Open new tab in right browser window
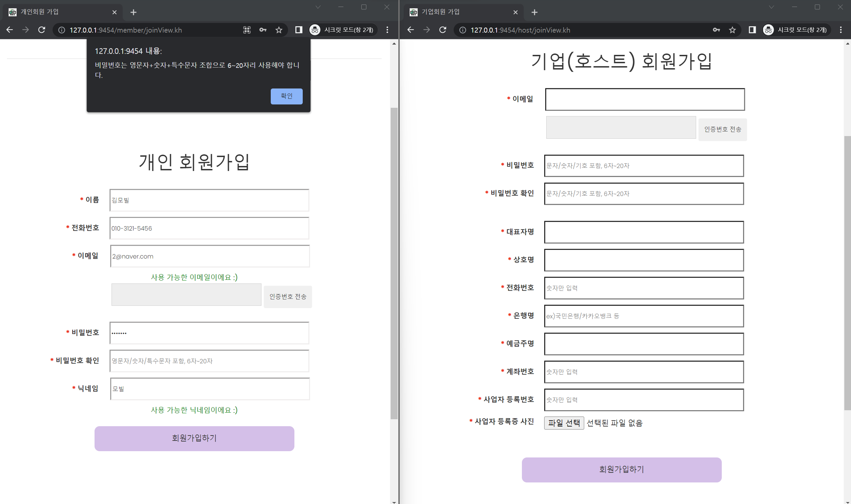The height and width of the screenshot is (504, 851). click(534, 12)
